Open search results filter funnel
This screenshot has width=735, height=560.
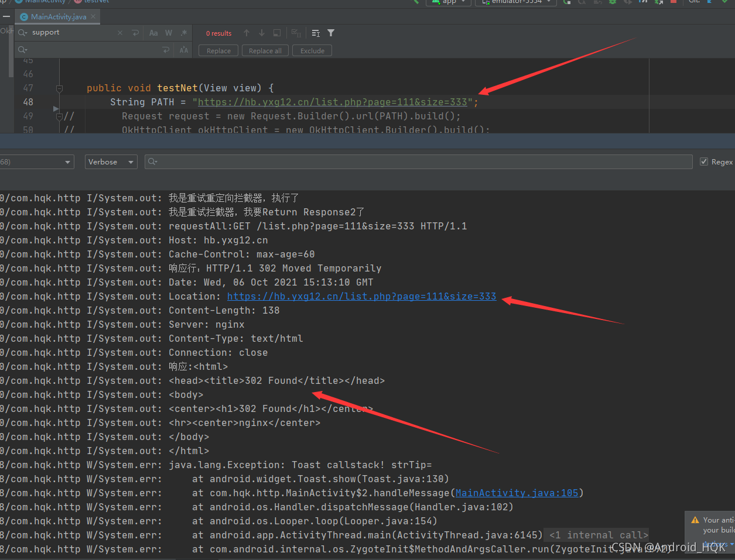point(331,33)
